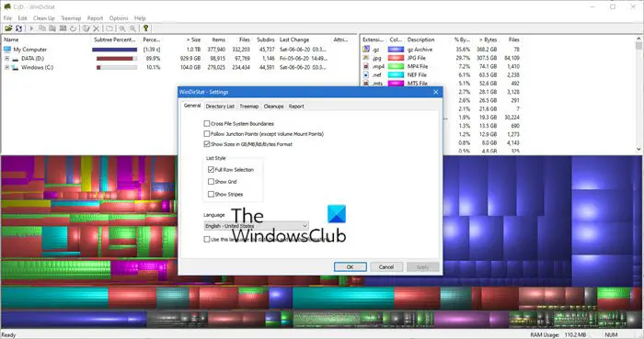The image size is (644, 339).
Task: Open the Report menu
Action: tap(96, 18)
